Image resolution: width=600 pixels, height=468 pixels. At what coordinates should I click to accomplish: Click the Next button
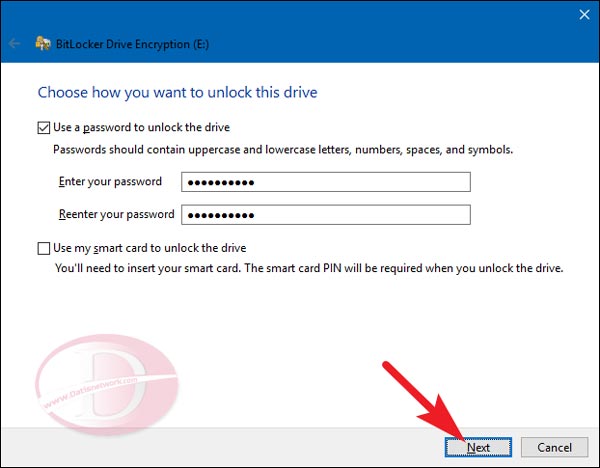[478, 447]
